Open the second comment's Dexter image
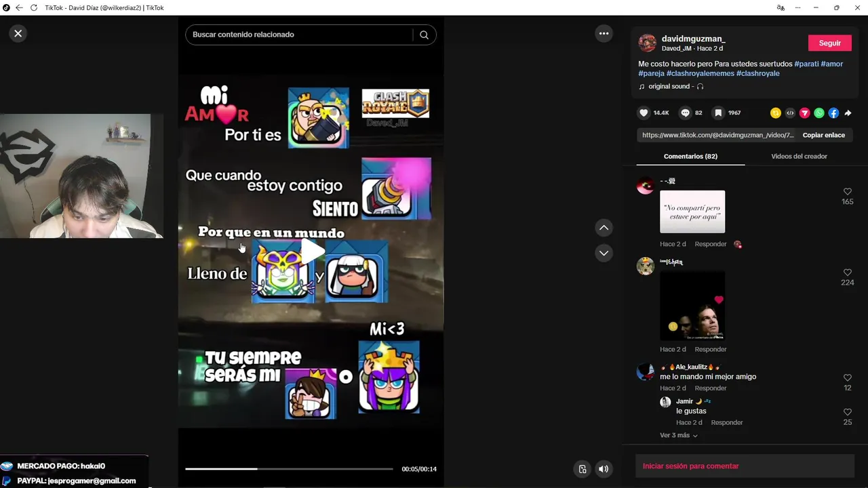This screenshot has height=488, width=868. coord(692,306)
